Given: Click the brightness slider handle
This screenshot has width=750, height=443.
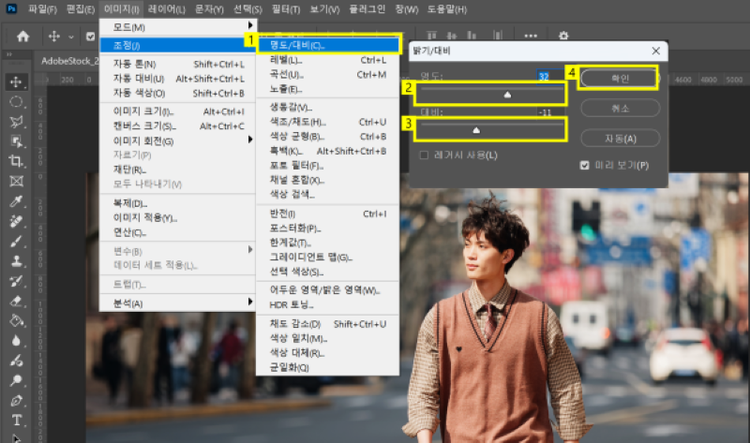Looking at the screenshot, I should click(507, 95).
